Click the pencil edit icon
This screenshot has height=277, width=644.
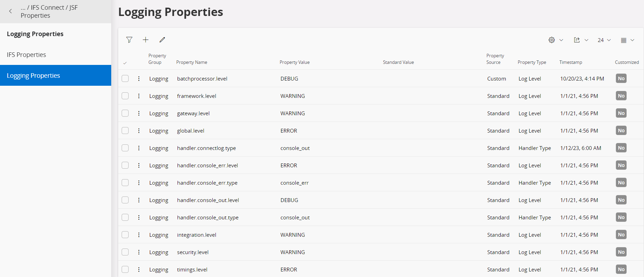pyautogui.click(x=162, y=40)
